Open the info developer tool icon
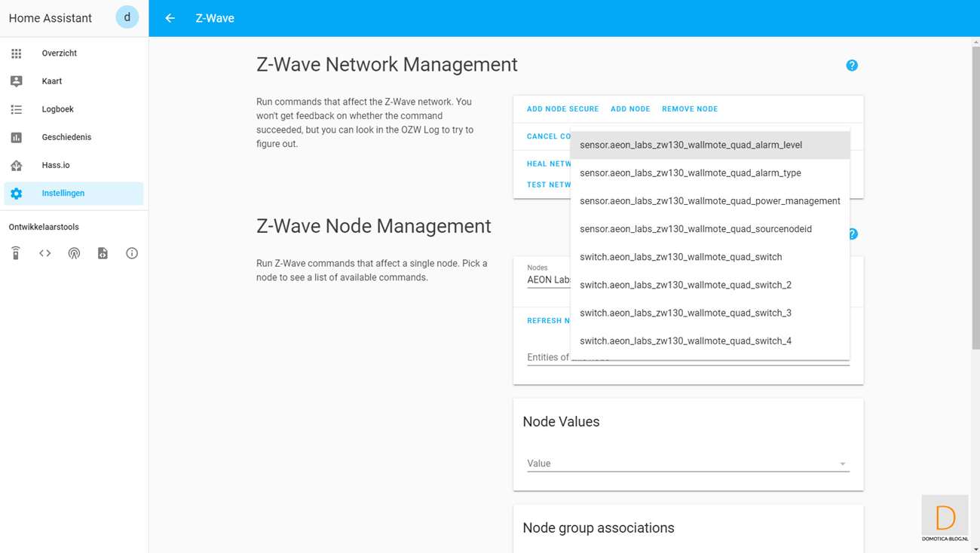Screen dimensions: 980x553 click(132, 253)
